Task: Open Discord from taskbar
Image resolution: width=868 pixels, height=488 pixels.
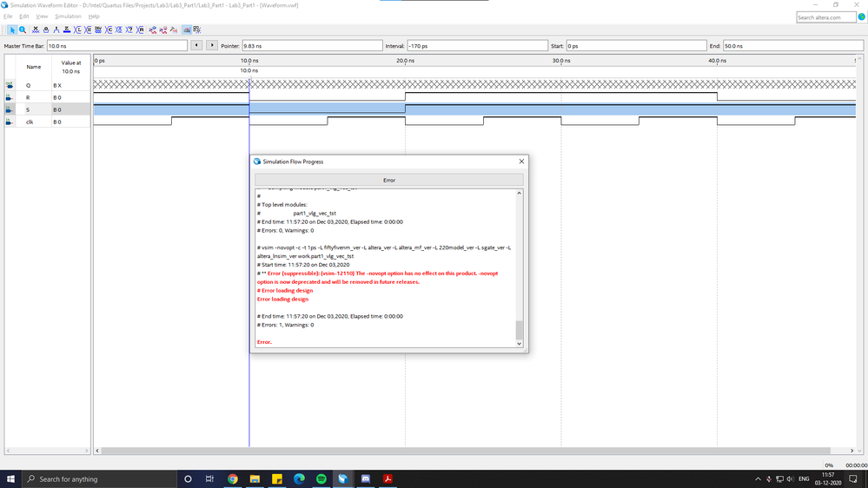Action: 365,479
